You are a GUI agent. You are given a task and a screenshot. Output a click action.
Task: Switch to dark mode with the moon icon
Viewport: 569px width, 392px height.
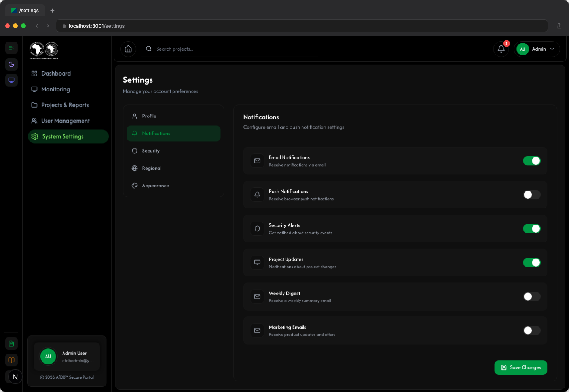point(11,64)
